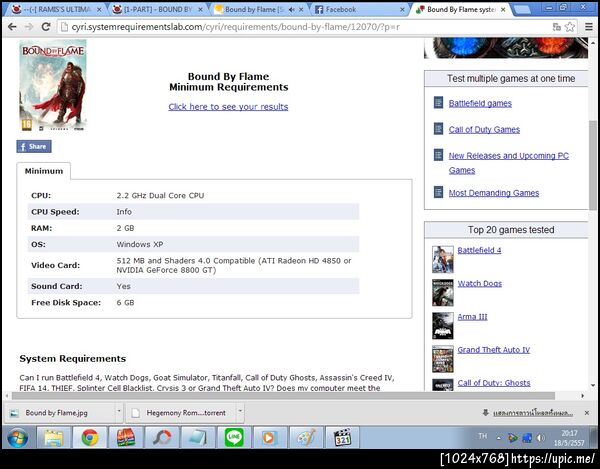Open the Chrome menu hamburger icon
This screenshot has height=469, width=600.
pyautogui.click(x=589, y=27)
